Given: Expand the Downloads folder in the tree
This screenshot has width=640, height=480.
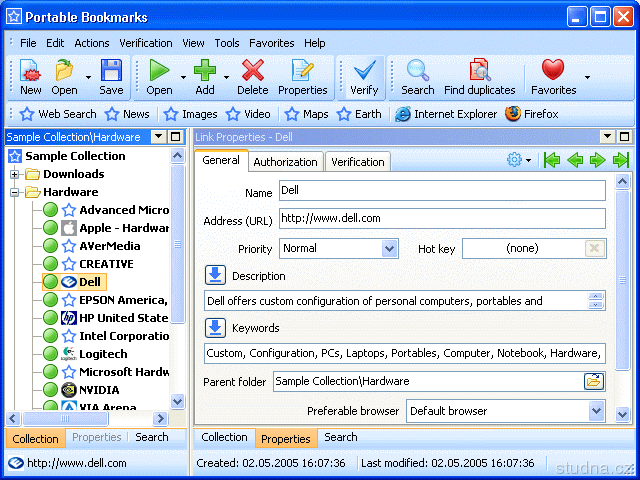Looking at the screenshot, I should point(16,174).
